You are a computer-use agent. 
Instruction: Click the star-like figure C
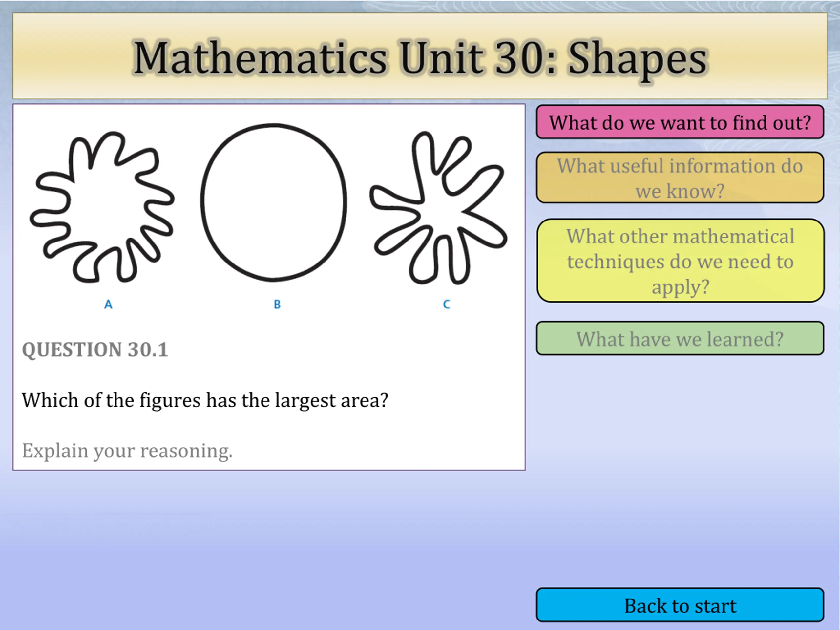click(438, 208)
